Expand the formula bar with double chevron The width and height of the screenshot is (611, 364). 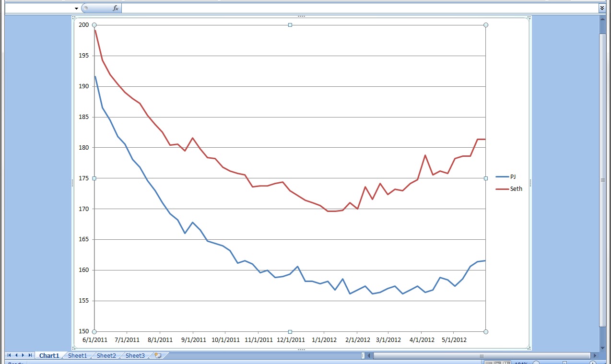[x=602, y=8]
